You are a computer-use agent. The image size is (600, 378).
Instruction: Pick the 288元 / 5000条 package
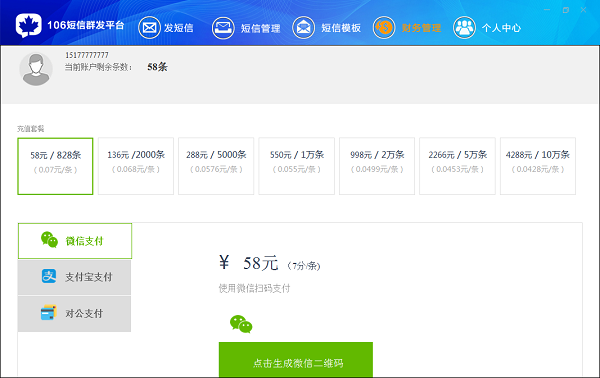[216, 166]
